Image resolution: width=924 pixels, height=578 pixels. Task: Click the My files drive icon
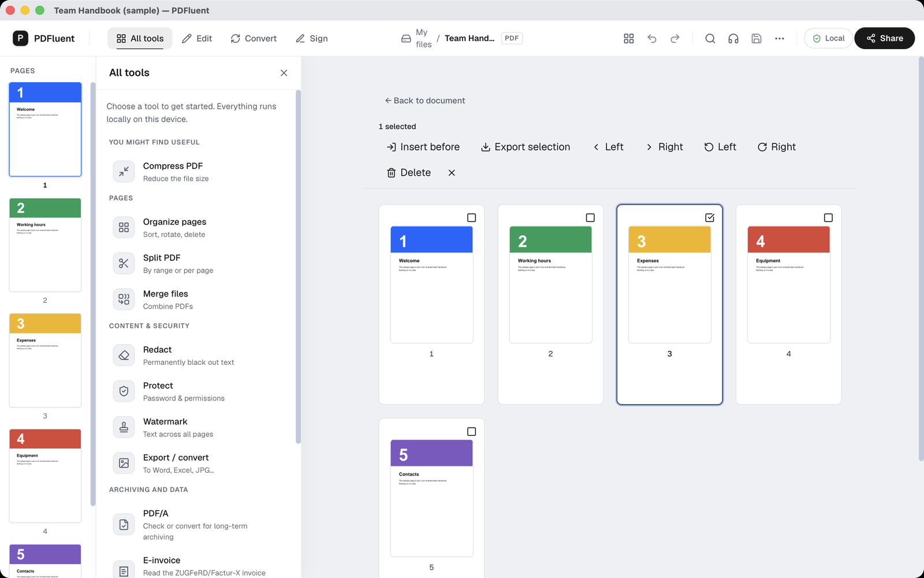click(406, 38)
